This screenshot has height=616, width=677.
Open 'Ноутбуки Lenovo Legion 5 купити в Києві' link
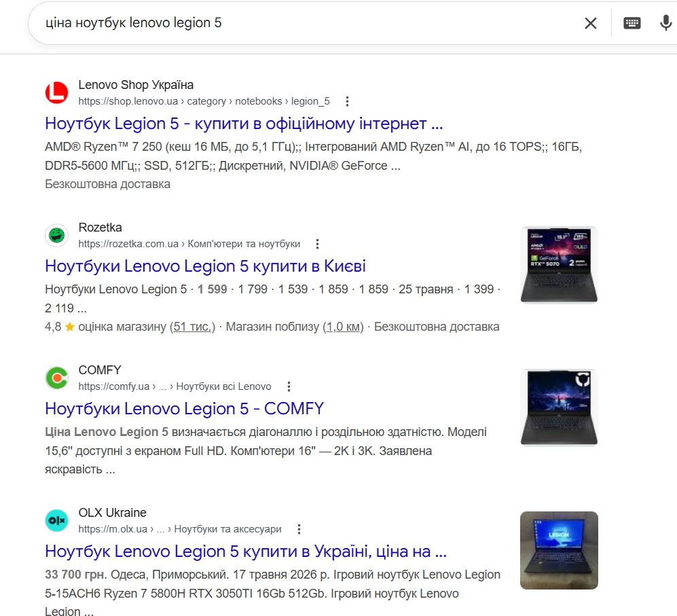click(x=205, y=266)
